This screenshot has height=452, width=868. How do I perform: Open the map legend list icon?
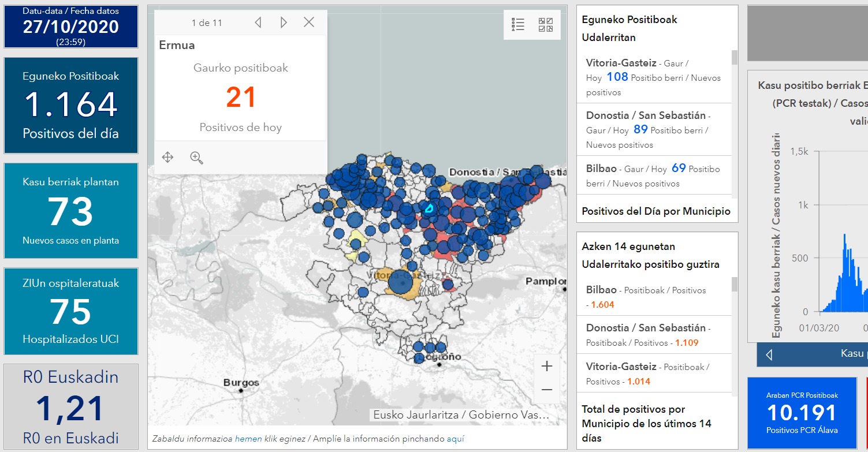coord(518,24)
